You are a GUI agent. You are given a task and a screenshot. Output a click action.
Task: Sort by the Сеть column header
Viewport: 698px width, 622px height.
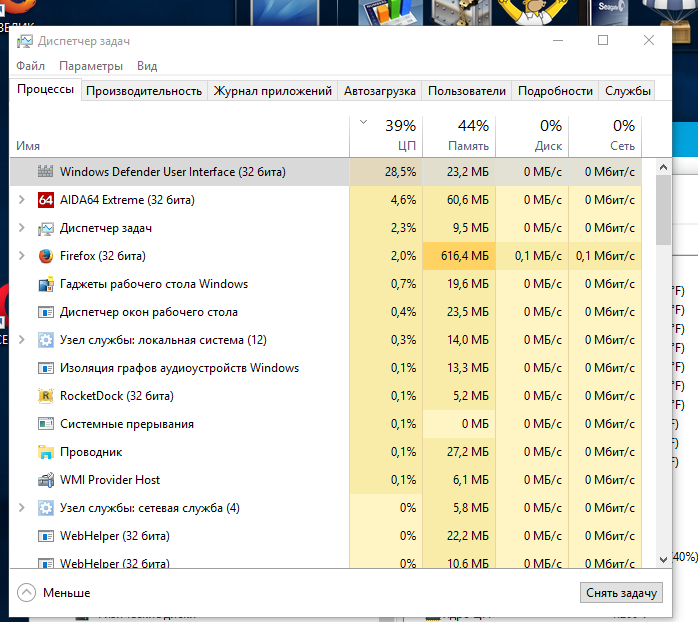[605, 136]
